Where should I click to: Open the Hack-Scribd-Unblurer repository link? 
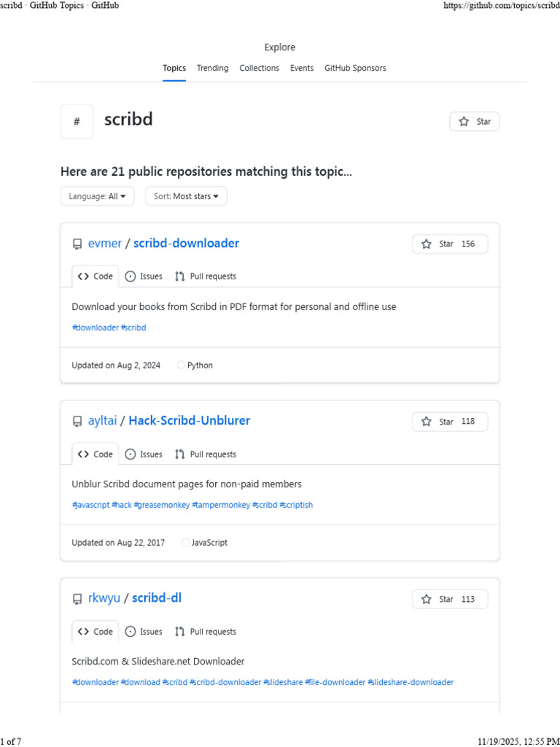point(189,421)
